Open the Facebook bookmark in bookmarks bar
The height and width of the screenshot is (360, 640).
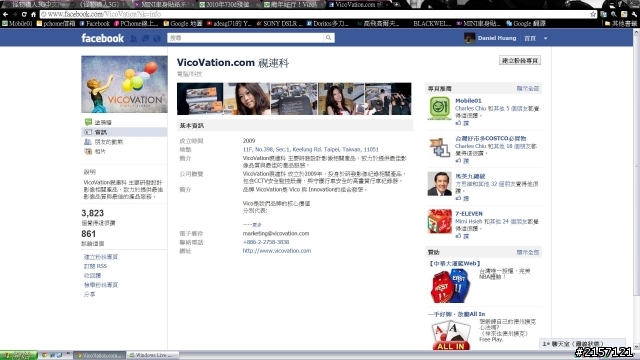pos(95,24)
